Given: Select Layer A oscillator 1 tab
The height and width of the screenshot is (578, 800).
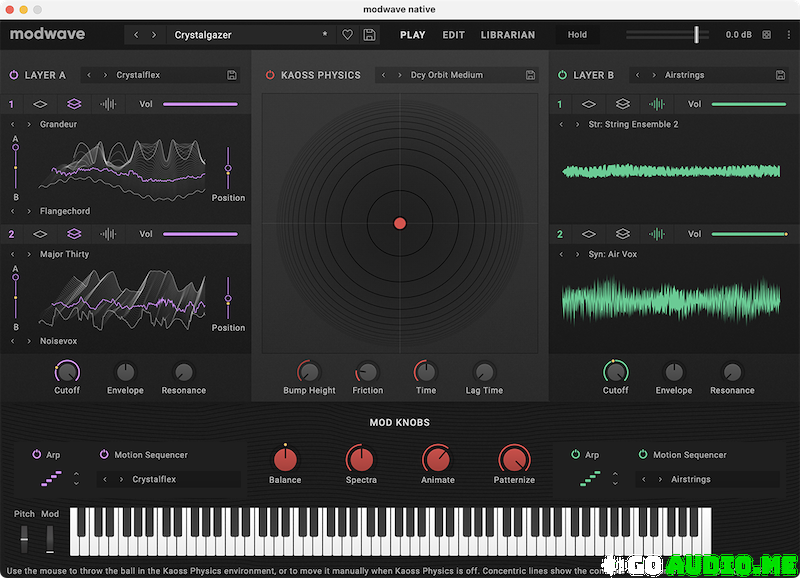Looking at the screenshot, I should tap(11, 104).
